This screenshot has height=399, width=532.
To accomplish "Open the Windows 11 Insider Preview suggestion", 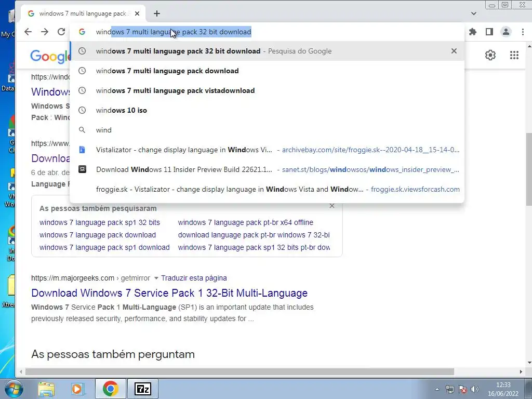I will click(x=267, y=169).
